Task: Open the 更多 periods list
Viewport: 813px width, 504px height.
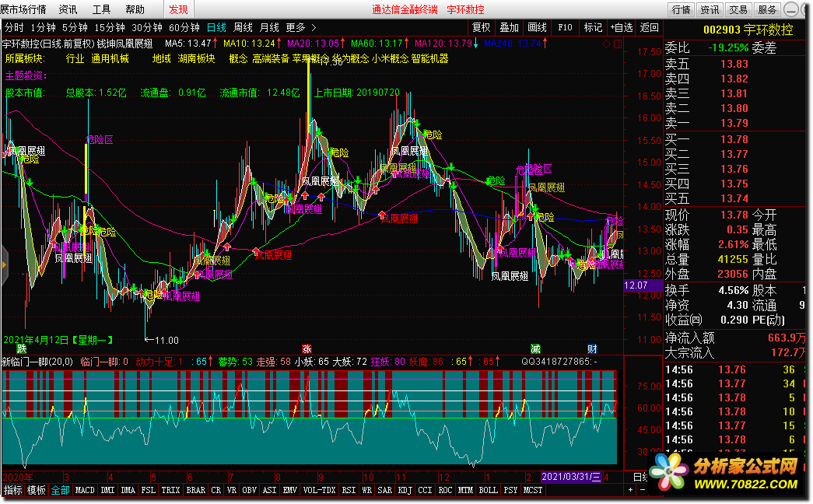Action: pos(301,27)
